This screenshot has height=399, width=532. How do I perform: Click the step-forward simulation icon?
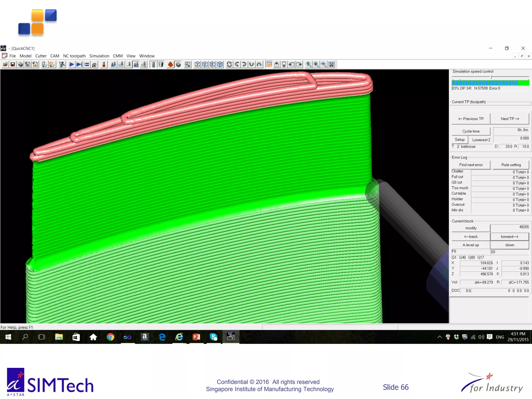click(79, 64)
